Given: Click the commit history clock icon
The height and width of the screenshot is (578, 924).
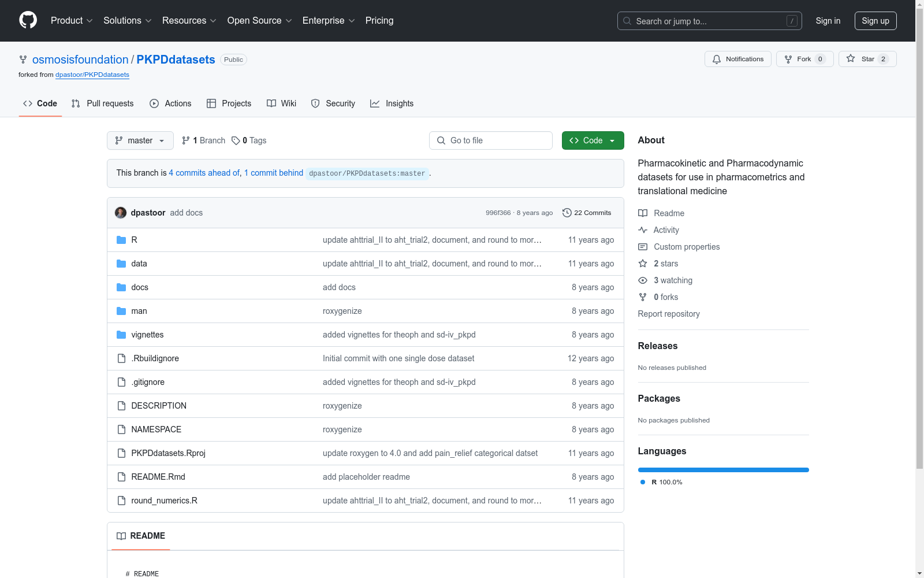Looking at the screenshot, I should coord(567,213).
